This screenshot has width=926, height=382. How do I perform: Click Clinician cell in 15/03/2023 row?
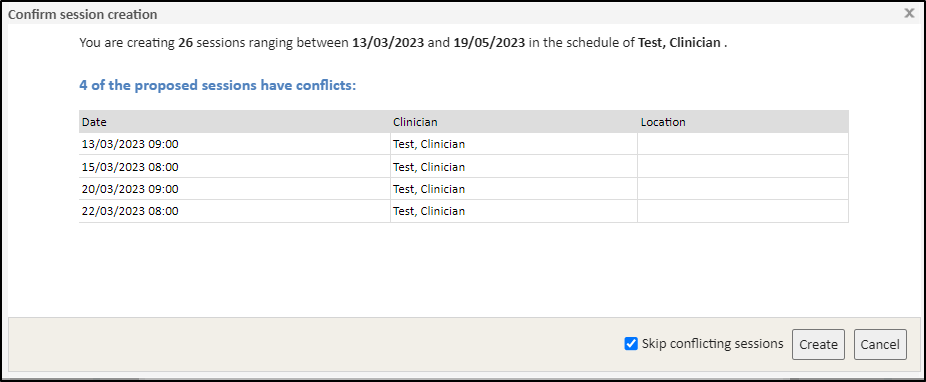(x=514, y=166)
